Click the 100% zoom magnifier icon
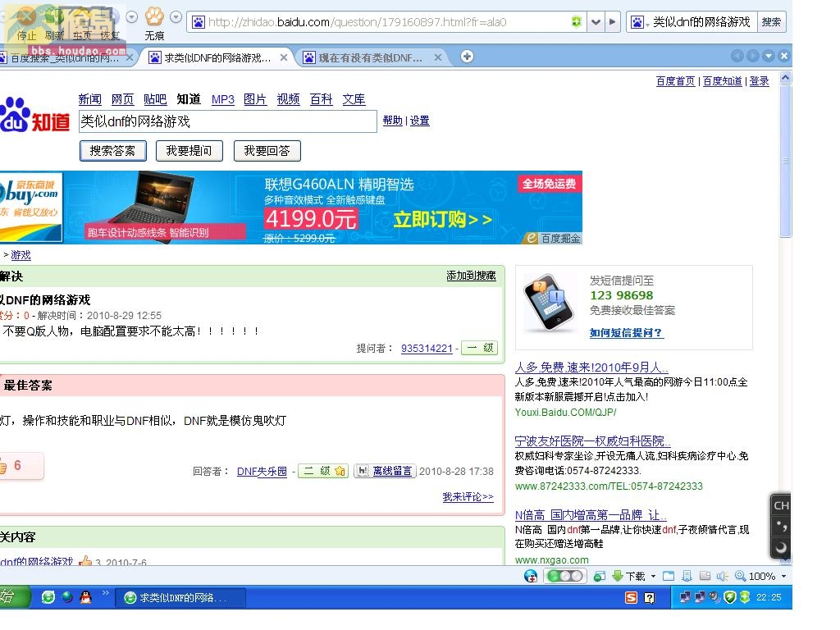 (x=741, y=576)
